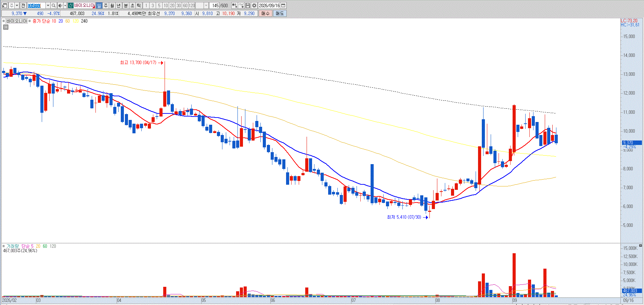Screen dimensions: 644x305
Task: Select minute 분 chart period
Action: (126, 5)
